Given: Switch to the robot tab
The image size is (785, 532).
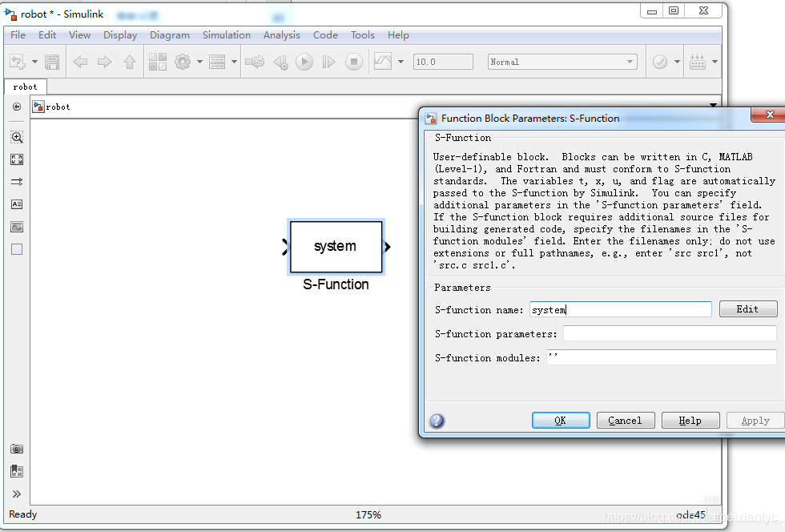Looking at the screenshot, I should point(25,87).
